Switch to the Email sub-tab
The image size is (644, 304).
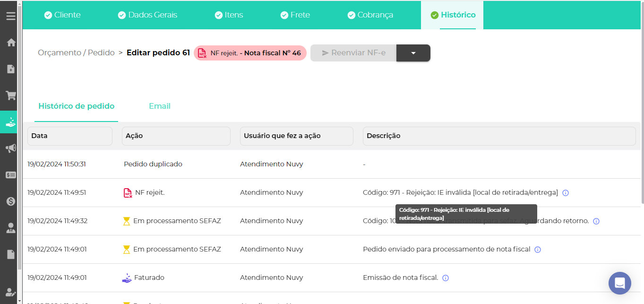(x=159, y=106)
